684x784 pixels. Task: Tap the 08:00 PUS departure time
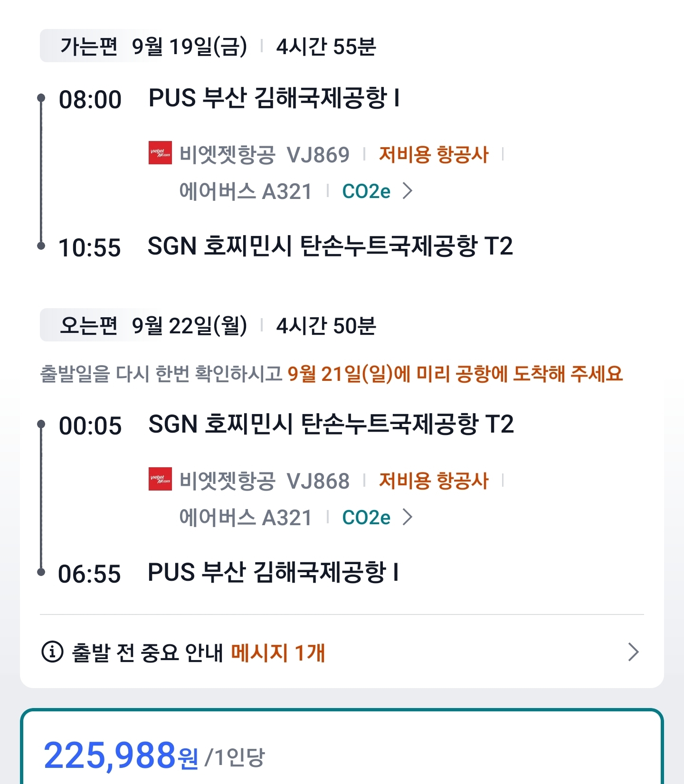coord(90,100)
